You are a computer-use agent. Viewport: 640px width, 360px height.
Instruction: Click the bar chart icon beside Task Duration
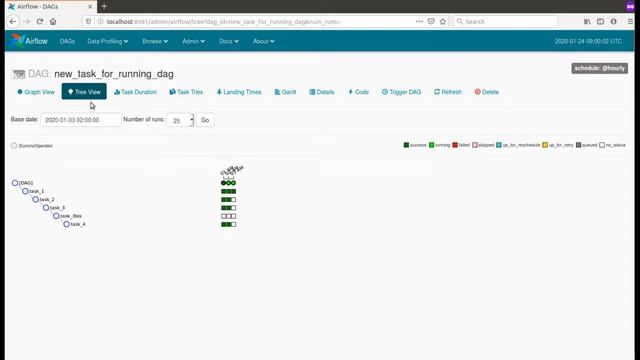point(117,92)
